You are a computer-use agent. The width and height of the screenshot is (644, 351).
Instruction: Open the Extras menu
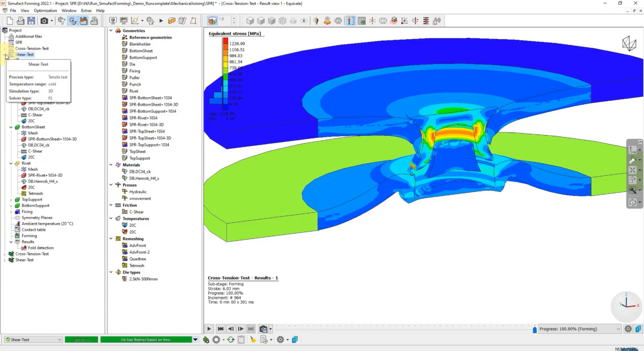tap(87, 11)
